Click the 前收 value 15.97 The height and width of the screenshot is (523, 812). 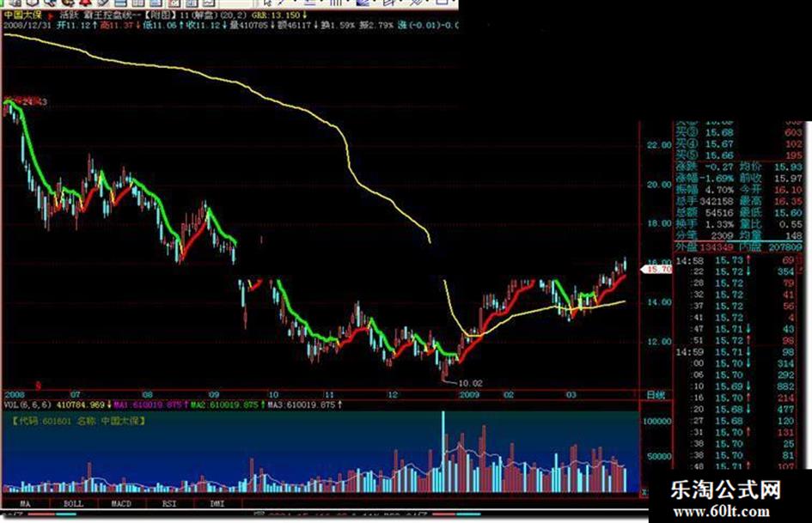tap(788, 178)
